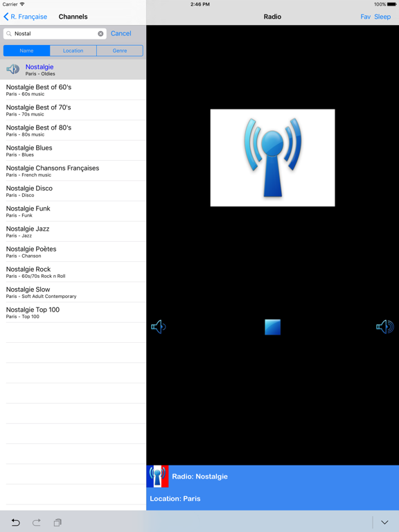
Task: Open the Nostalgie Blues channel
Action: tap(73, 150)
